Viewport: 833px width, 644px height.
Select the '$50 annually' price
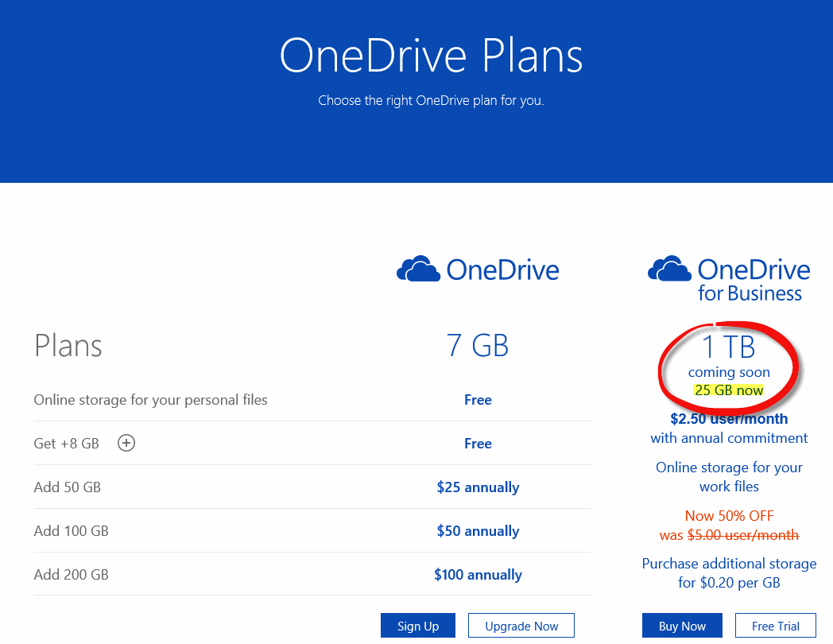pos(478,530)
